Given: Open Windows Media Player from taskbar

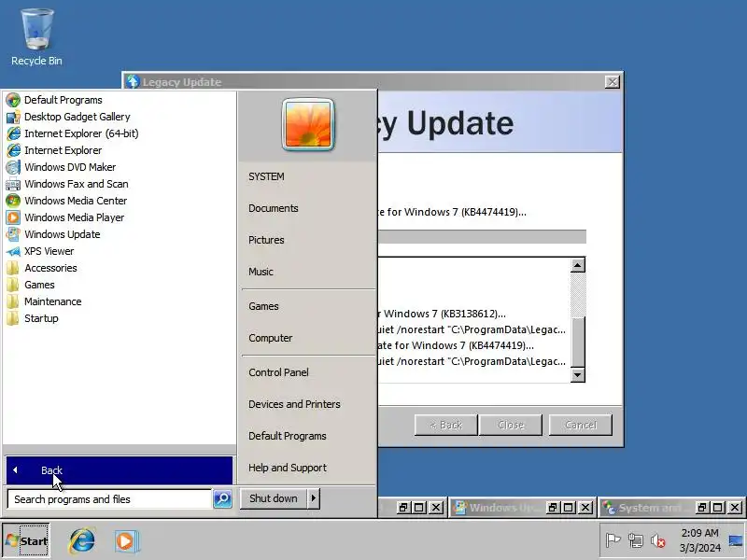Looking at the screenshot, I should tap(126, 541).
